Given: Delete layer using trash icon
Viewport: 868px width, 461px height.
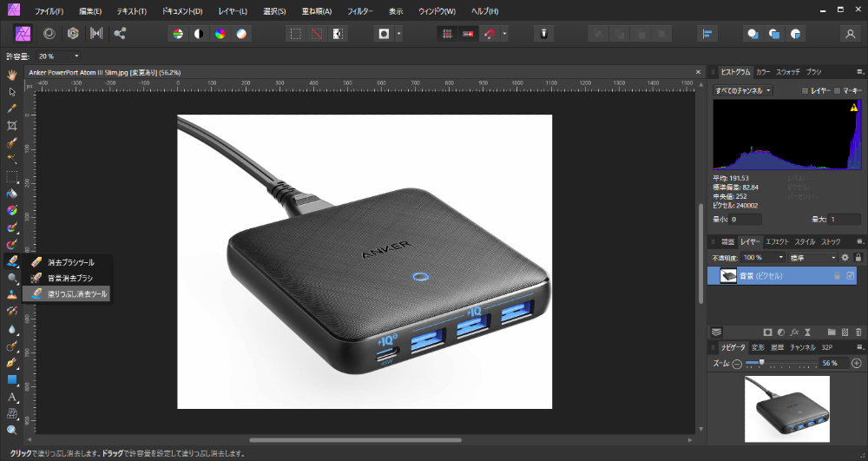Looking at the screenshot, I should (858, 332).
